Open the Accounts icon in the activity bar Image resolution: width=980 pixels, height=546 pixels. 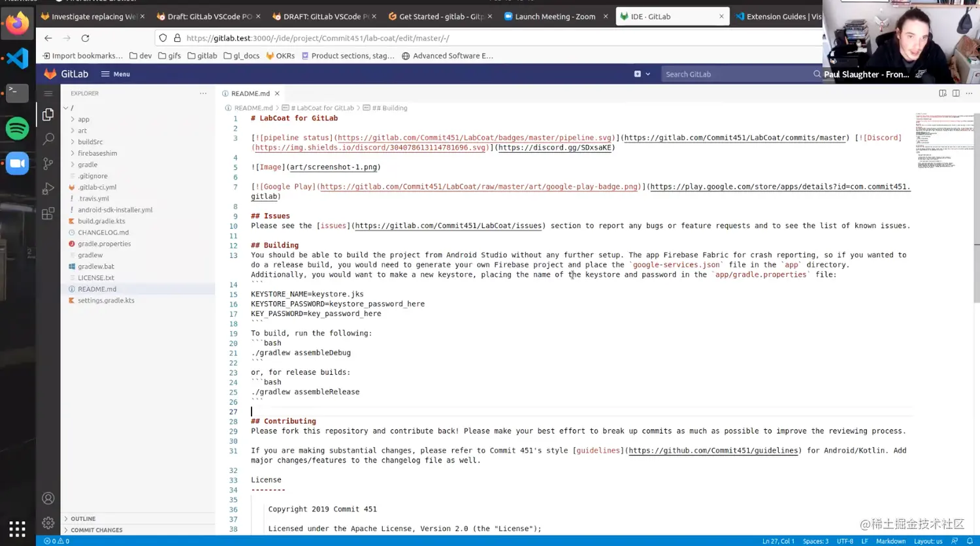click(48, 498)
